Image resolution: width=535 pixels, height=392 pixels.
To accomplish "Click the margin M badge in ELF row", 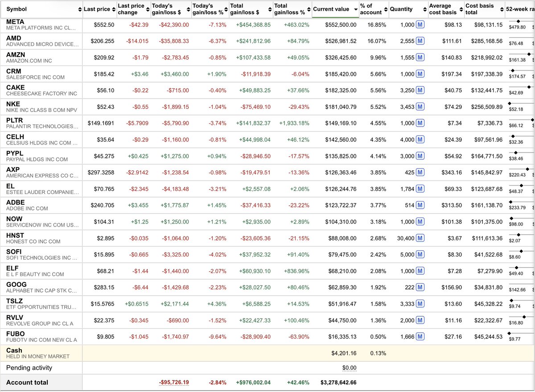I will tap(420, 272).
